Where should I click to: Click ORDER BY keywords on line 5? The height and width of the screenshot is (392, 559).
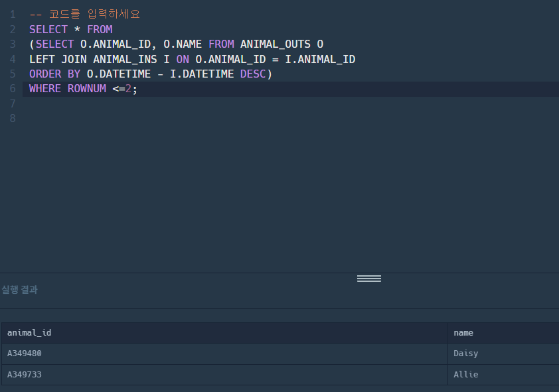click(x=54, y=74)
